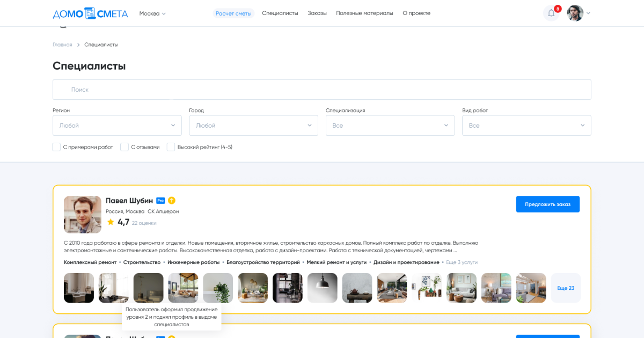Click the "Благоустройство территорий" service tag
The width and height of the screenshot is (644, 338).
pos(263,262)
